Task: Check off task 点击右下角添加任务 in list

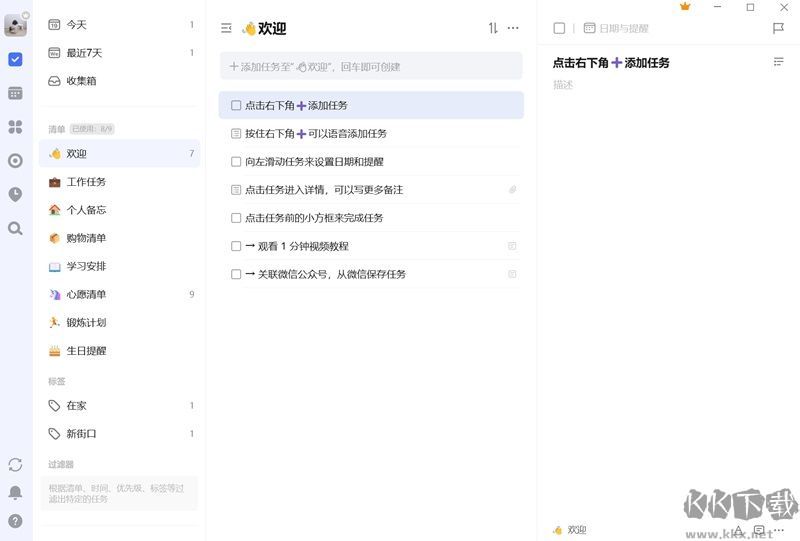Action: pos(236,105)
